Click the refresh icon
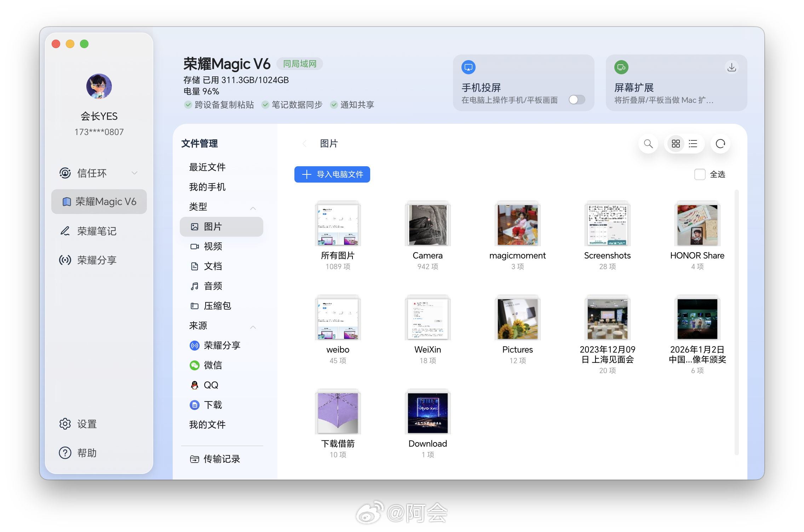 [720, 144]
